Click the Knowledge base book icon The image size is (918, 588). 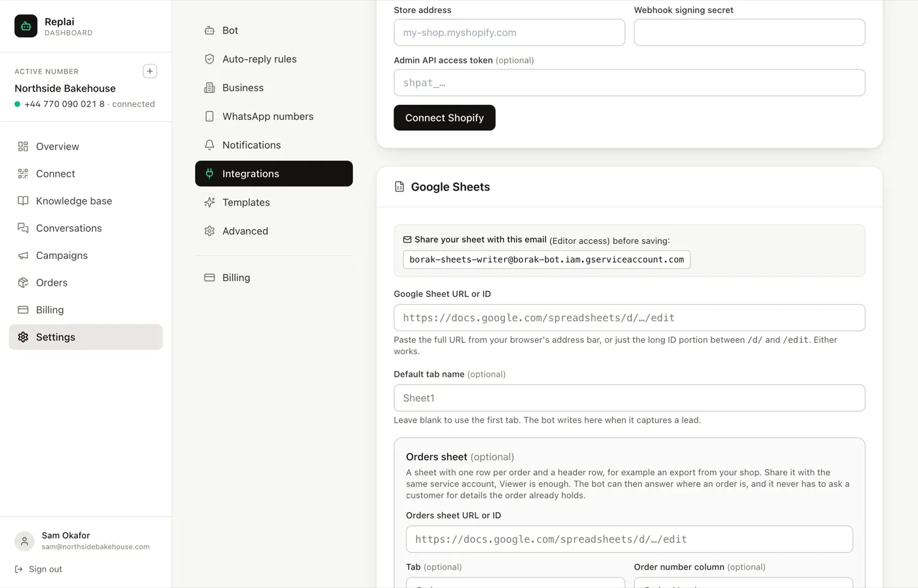tap(23, 201)
